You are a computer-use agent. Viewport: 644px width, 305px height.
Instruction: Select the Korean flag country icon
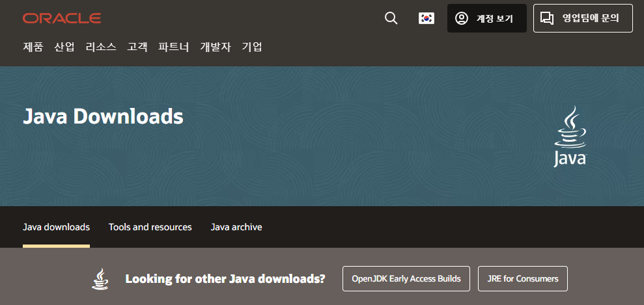click(x=427, y=18)
